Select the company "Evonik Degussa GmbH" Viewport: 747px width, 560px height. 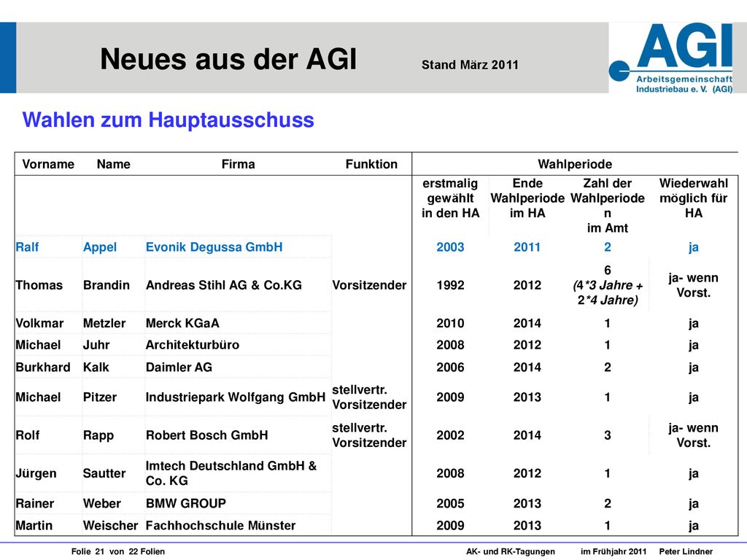(x=214, y=247)
